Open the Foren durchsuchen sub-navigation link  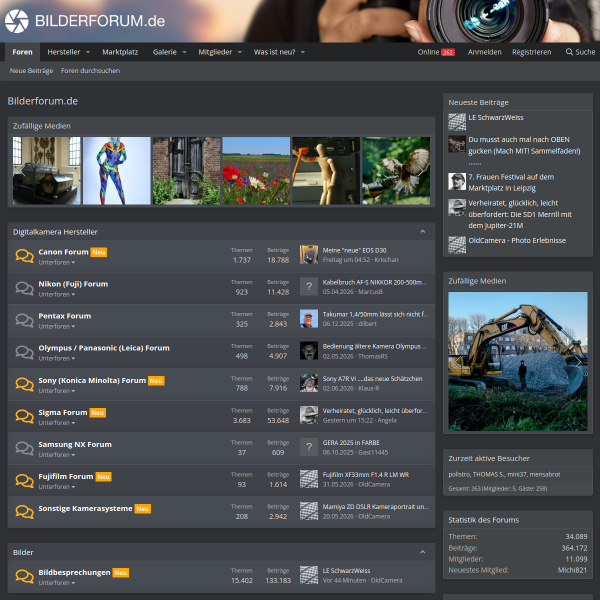pyautogui.click(x=90, y=71)
